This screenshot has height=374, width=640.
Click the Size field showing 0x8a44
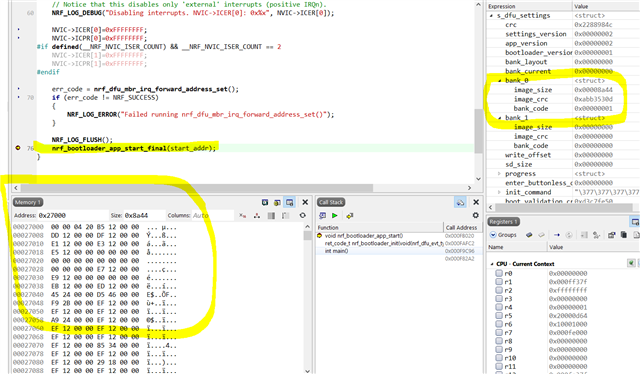click(144, 215)
